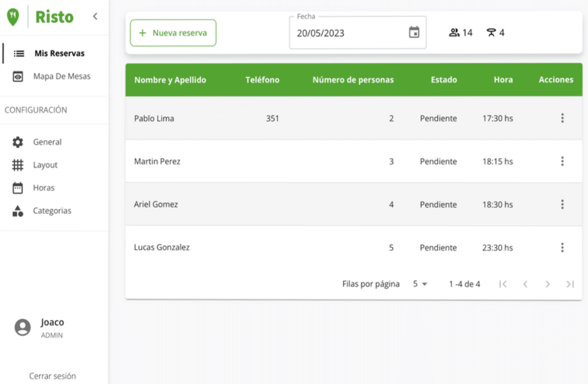This screenshot has height=384, width=588.
Task: Open the calendar date picker icon
Action: 414,32
